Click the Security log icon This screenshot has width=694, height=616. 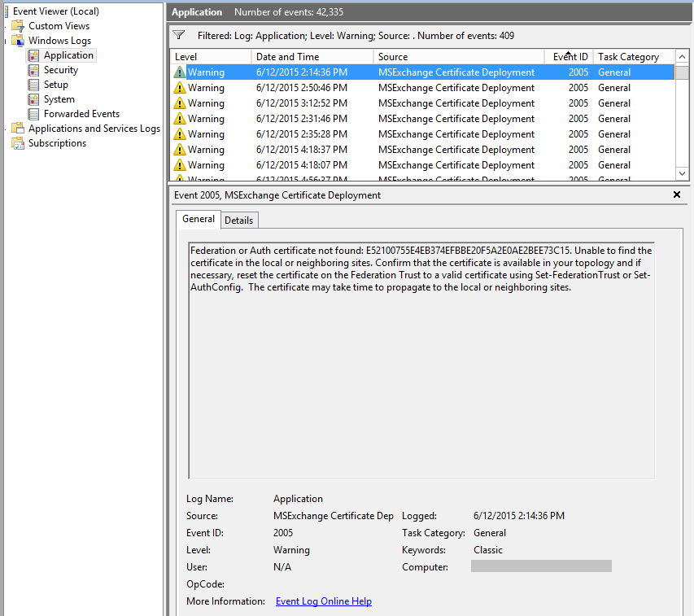(x=33, y=70)
